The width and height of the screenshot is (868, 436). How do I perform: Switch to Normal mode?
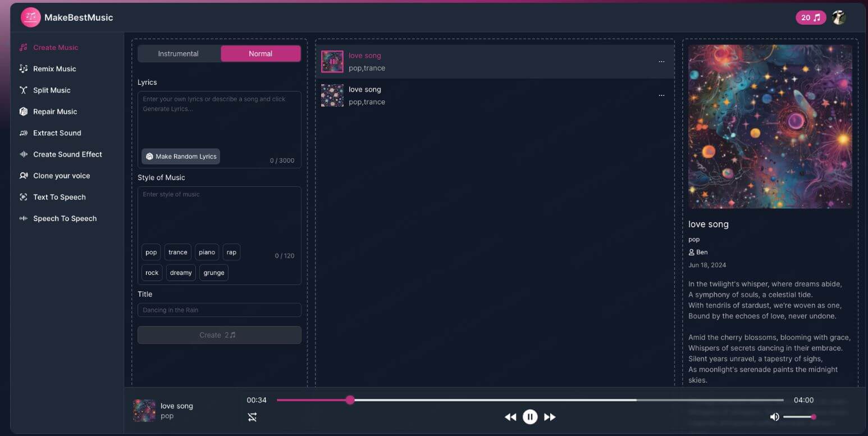point(261,54)
